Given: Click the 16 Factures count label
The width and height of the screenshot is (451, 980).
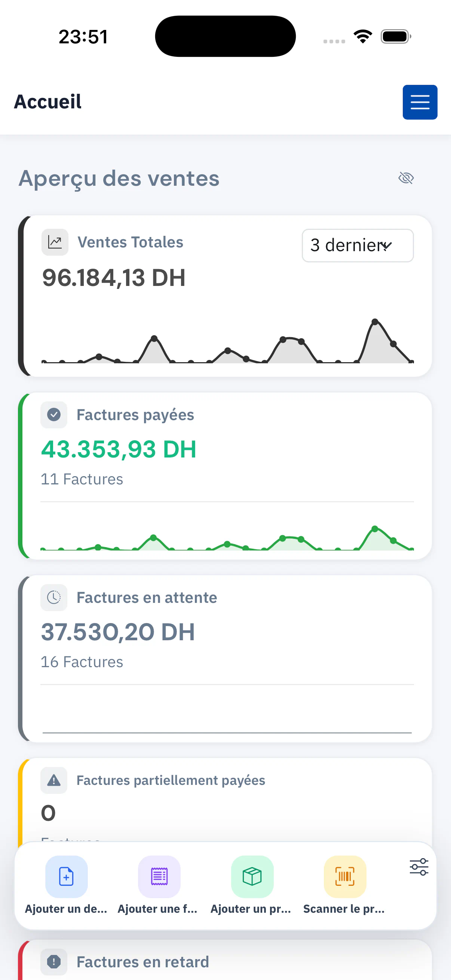Looking at the screenshot, I should click(x=82, y=662).
